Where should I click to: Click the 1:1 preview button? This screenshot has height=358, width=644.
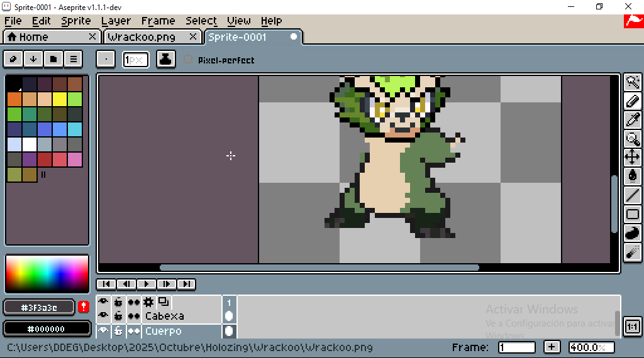pos(633,327)
